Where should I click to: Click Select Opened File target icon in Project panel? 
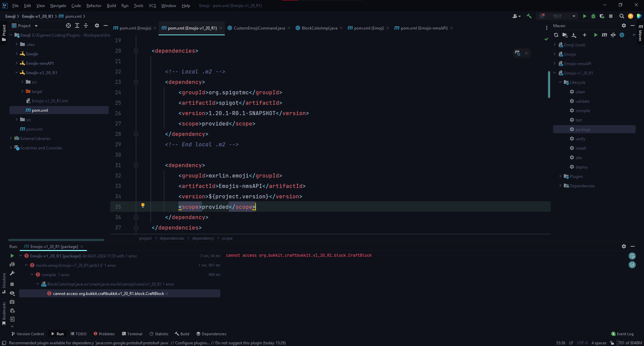pos(68,26)
